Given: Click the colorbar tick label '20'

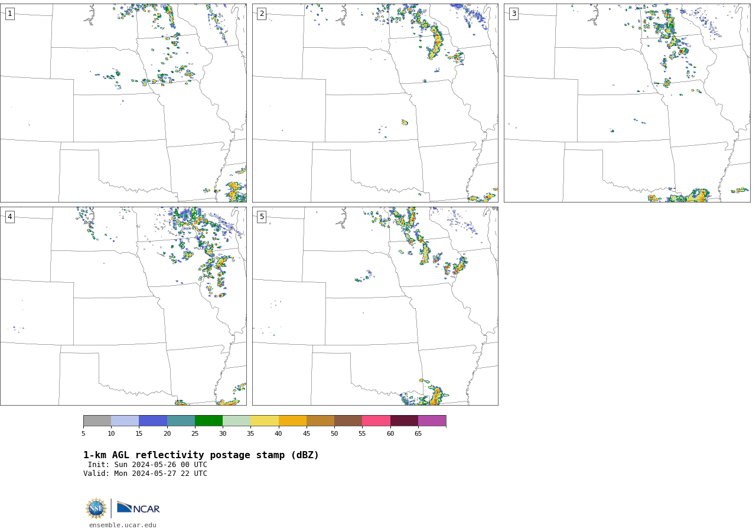Looking at the screenshot, I should tap(167, 434).
